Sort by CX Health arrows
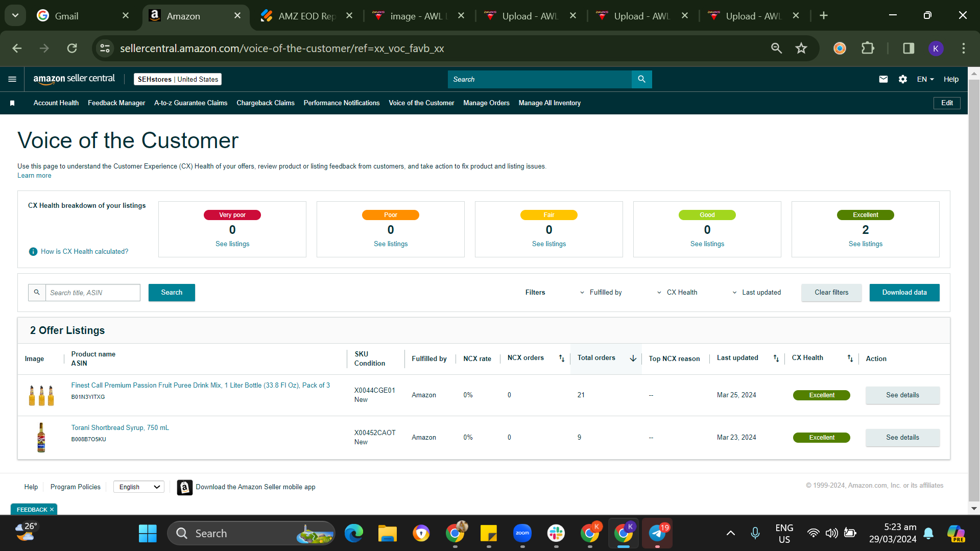Screen dimensions: 980x551 [850, 358]
